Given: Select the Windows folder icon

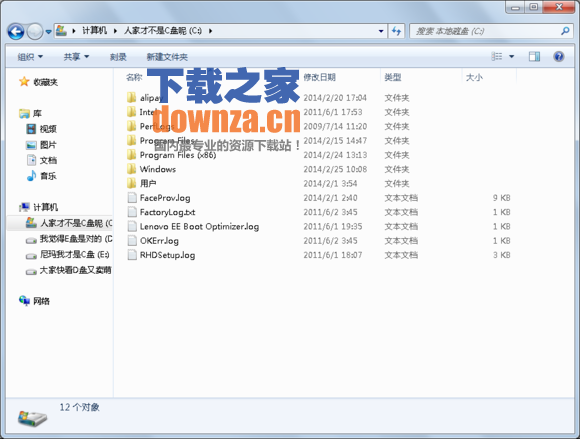Looking at the screenshot, I should coord(132,169).
